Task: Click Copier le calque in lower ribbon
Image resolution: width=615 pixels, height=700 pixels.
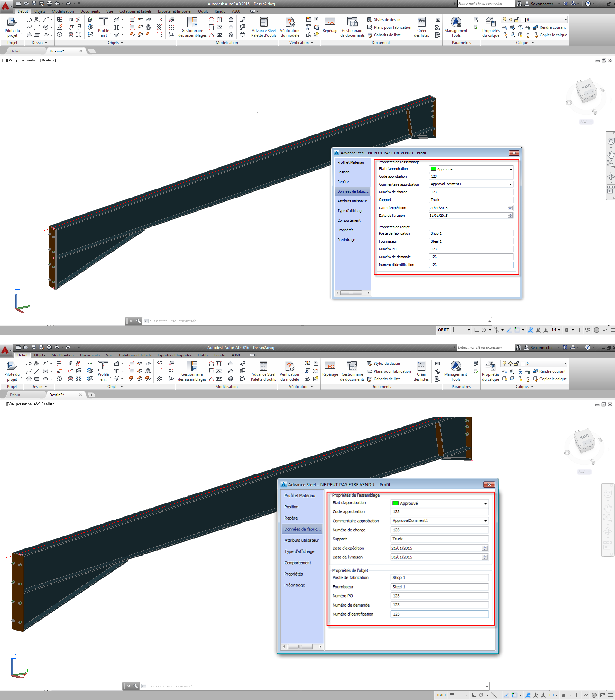Action: 550,379
